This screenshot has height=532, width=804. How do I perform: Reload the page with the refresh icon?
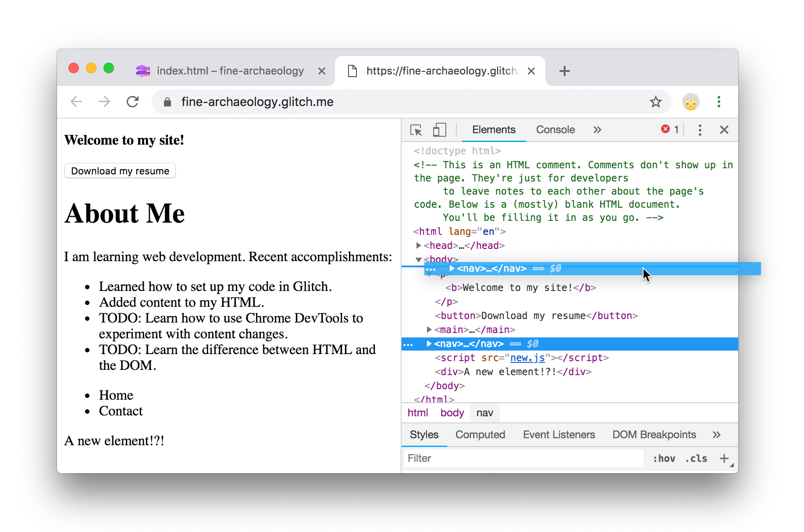click(x=133, y=102)
